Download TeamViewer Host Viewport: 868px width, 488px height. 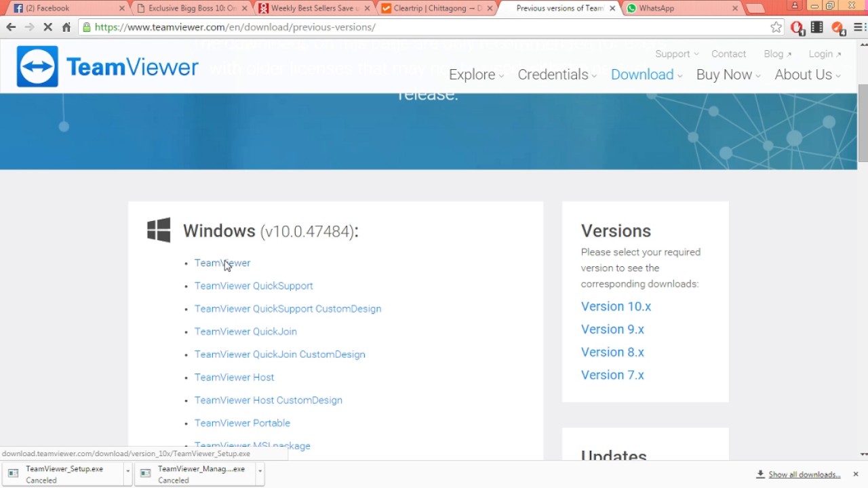pyautogui.click(x=234, y=377)
